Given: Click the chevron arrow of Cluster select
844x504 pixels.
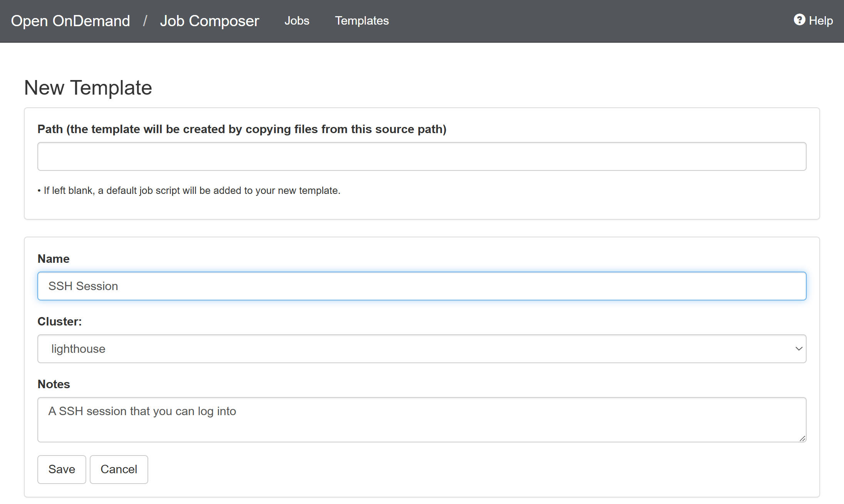Looking at the screenshot, I should click(799, 349).
